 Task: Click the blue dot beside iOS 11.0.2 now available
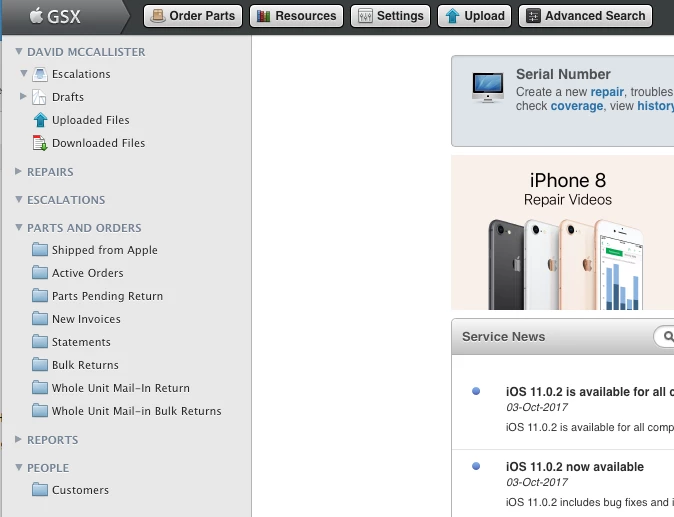coord(476,466)
